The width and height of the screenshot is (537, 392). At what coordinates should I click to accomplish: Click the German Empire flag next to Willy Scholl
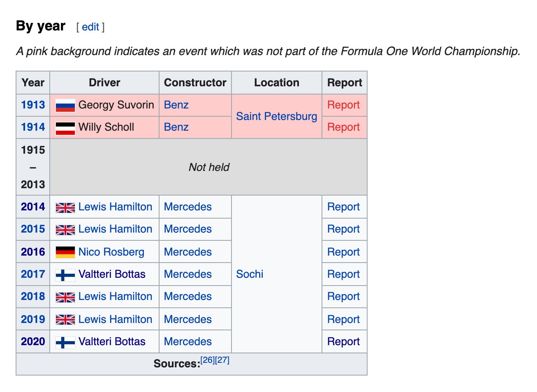coord(65,128)
